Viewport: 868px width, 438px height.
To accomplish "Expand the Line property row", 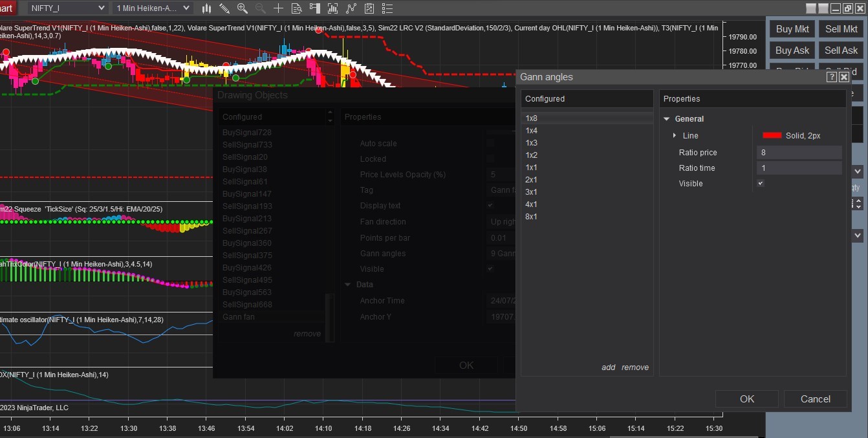I will tap(674, 136).
